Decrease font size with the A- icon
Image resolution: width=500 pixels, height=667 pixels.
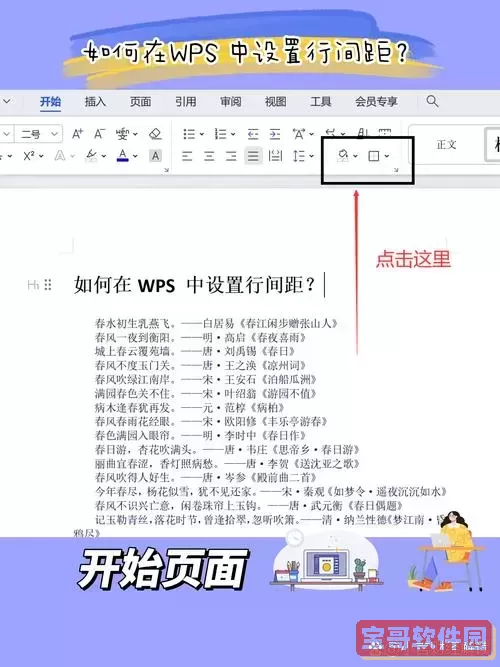coord(100,134)
